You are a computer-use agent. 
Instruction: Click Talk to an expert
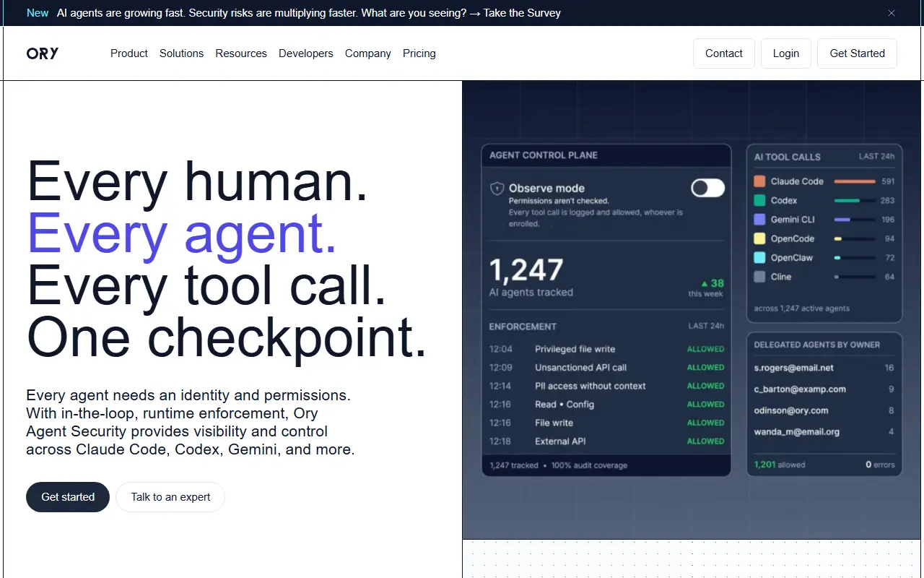pyautogui.click(x=170, y=497)
